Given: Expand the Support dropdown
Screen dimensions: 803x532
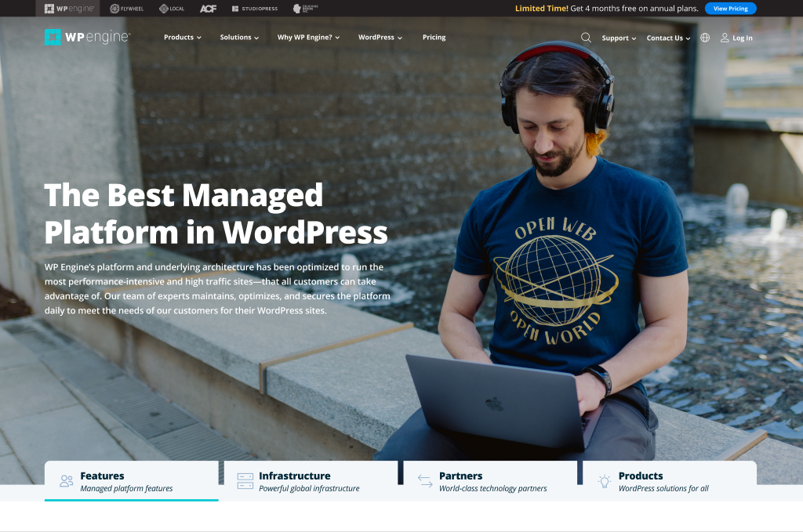Looking at the screenshot, I should 619,38.
